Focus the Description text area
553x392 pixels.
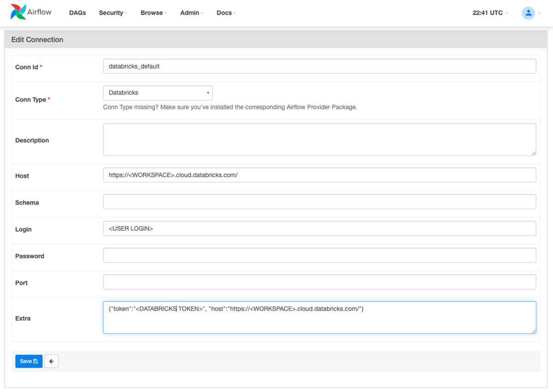pos(319,139)
